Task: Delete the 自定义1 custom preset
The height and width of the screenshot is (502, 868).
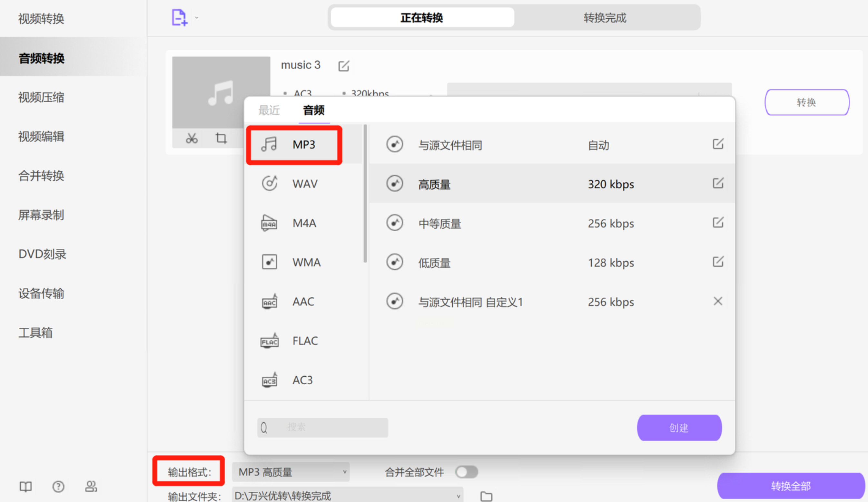Action: 717,301
